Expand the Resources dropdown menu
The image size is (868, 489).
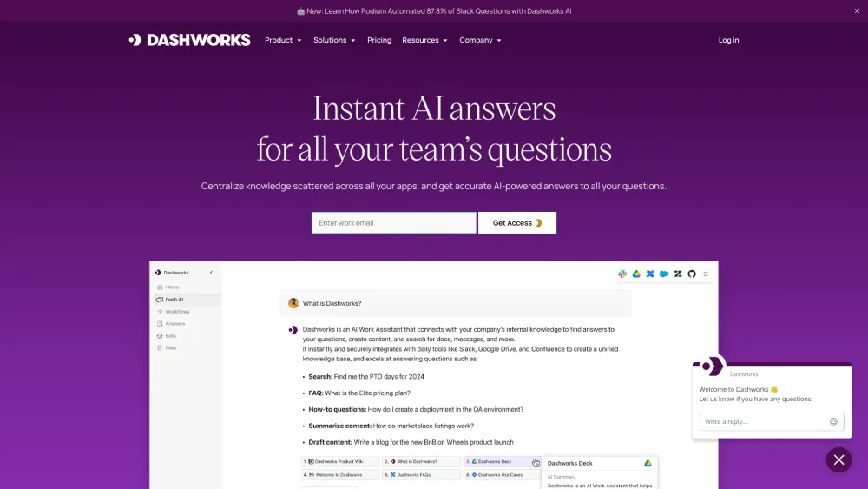pyautogui.click(x=424, y=40)
